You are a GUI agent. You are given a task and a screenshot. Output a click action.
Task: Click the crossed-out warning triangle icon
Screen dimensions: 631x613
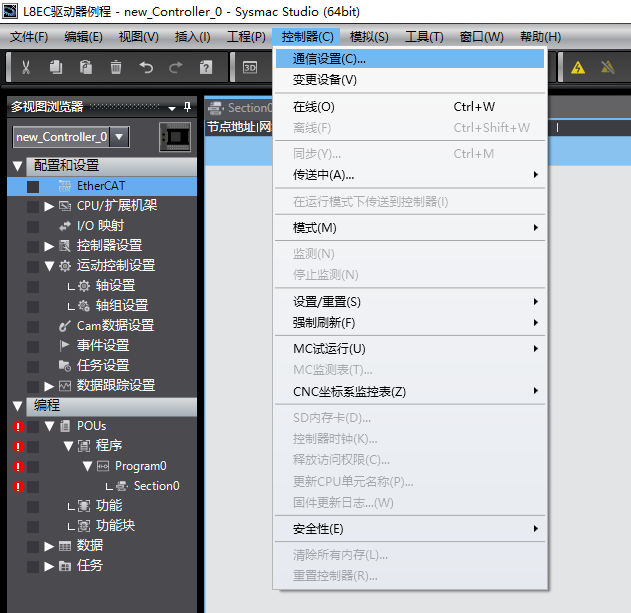tap(608, 67)
